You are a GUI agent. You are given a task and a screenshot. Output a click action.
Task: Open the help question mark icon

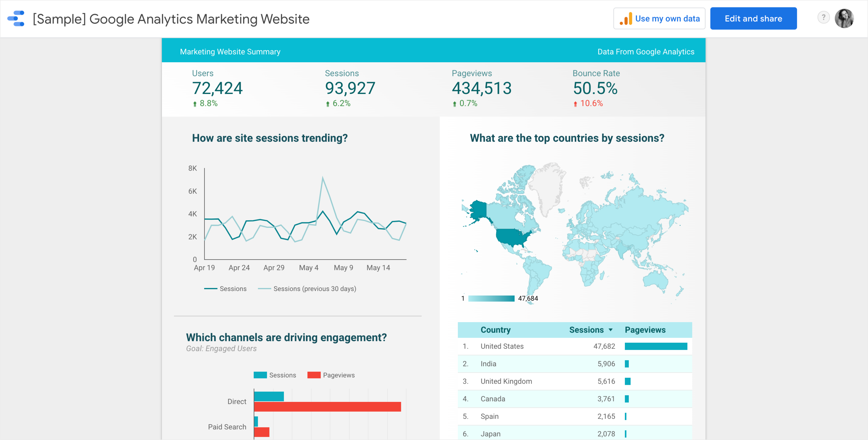pos(823,18)
